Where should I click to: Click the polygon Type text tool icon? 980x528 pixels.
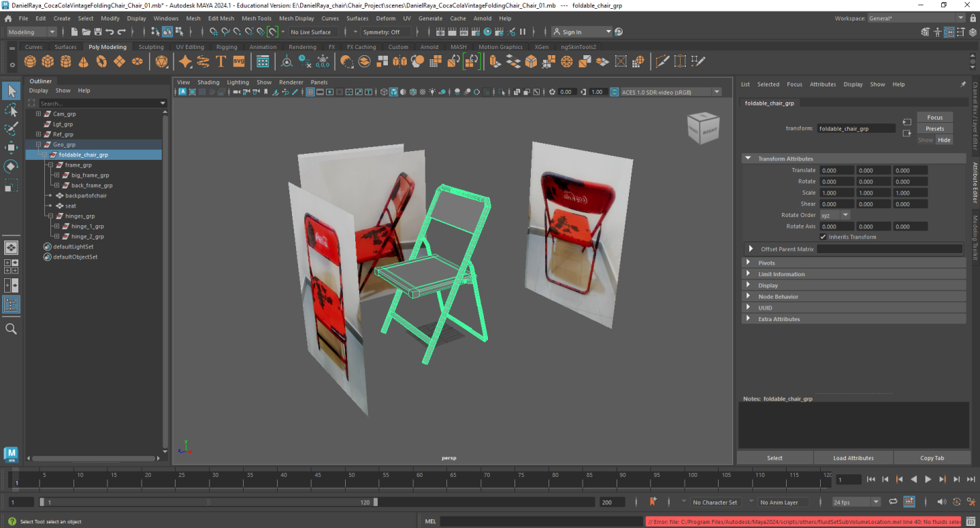point(220,62)
